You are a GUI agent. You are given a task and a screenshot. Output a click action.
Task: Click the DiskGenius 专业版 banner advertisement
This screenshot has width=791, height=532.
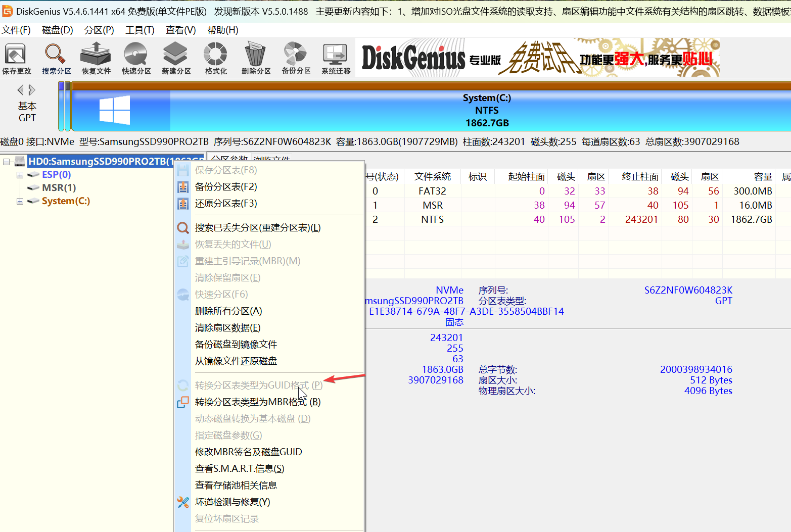(538, 58)
